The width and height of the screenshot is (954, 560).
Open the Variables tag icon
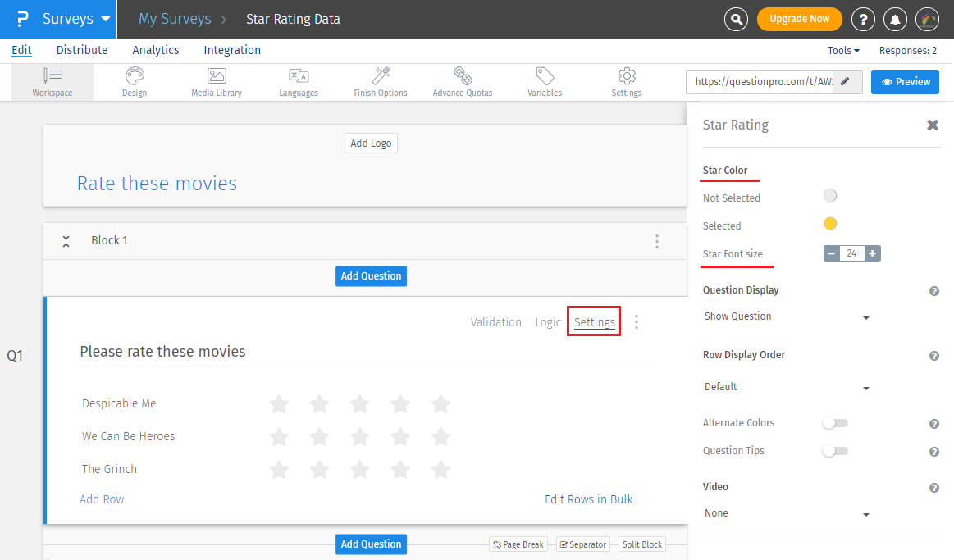tap(545, 82)
